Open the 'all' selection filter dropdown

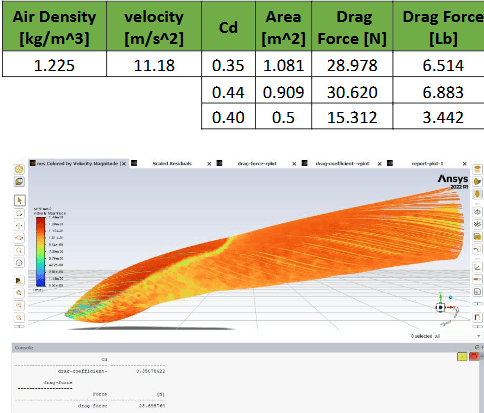point(457,336)
